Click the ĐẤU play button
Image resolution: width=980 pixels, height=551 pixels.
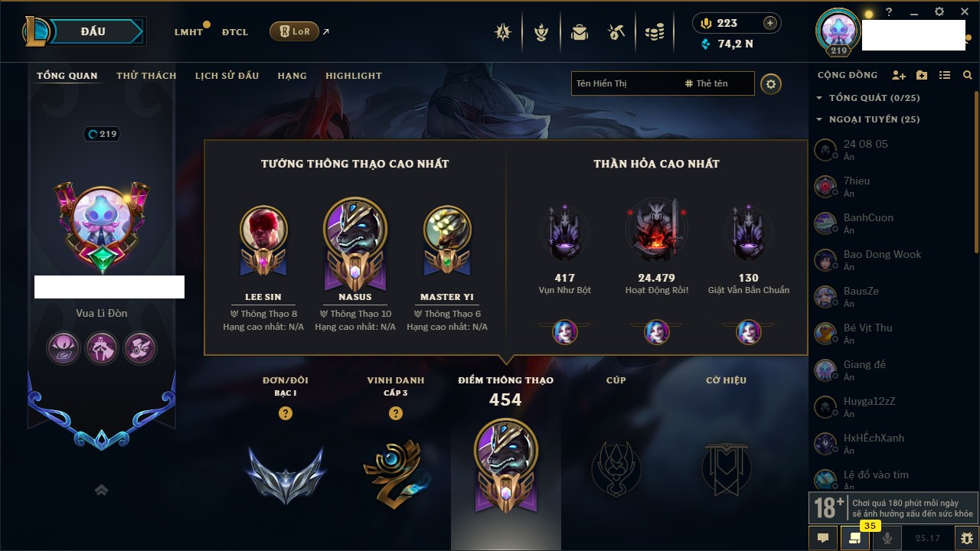click(93, 31)
